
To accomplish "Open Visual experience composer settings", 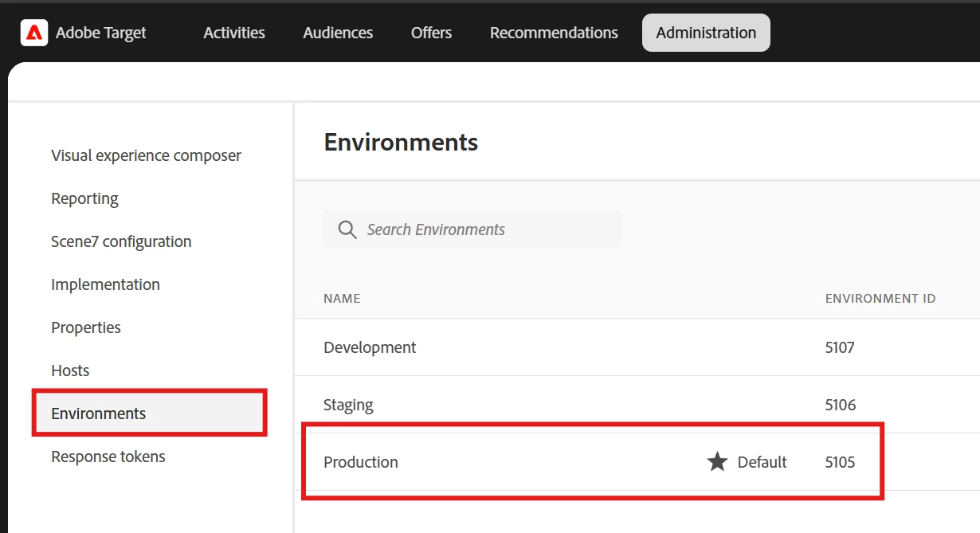I will 146,155.
